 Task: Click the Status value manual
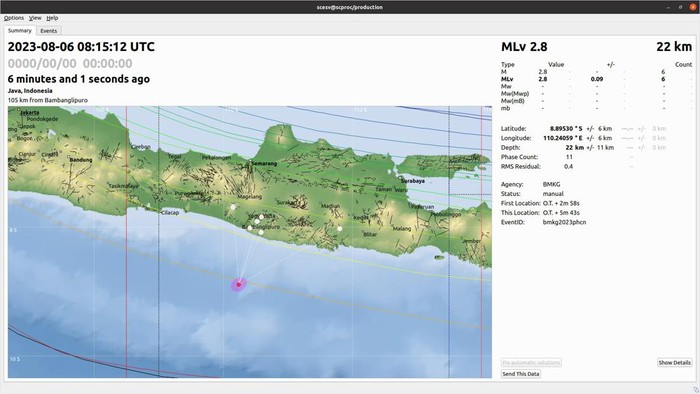point(553,194)
